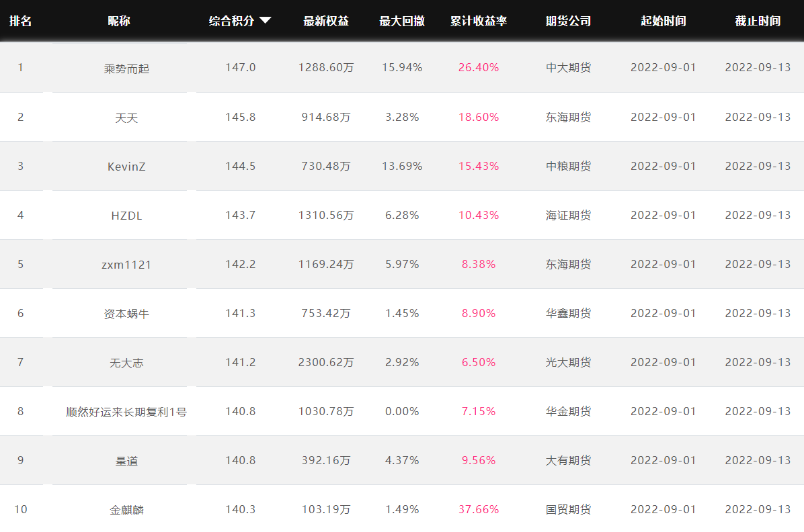The height and width of the screenshot is (532, 804).
Task: Click score value 147.0
Action: (x=241, y=68)
